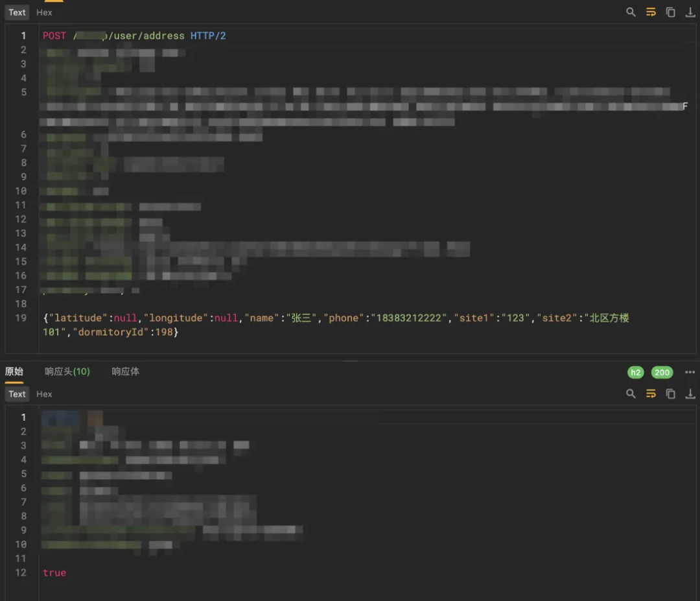The height and width of the screenshot is (601, 700).
Task: Toggle word wrap in request panel
Action: point(651,12)
